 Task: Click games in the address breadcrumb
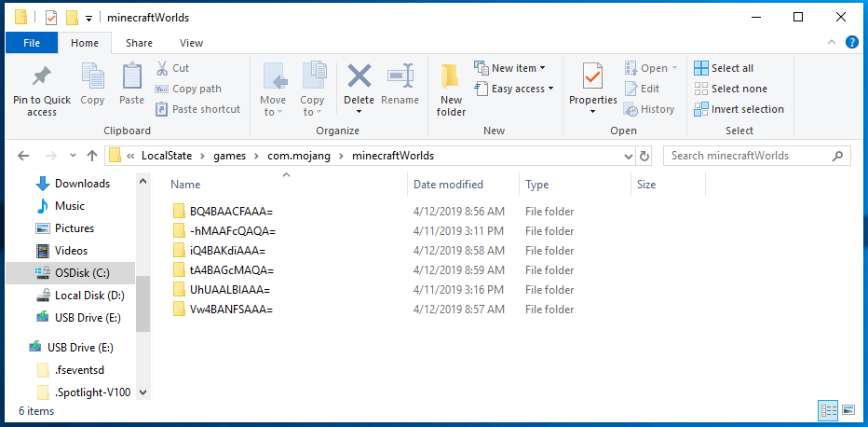click(228, 156)
